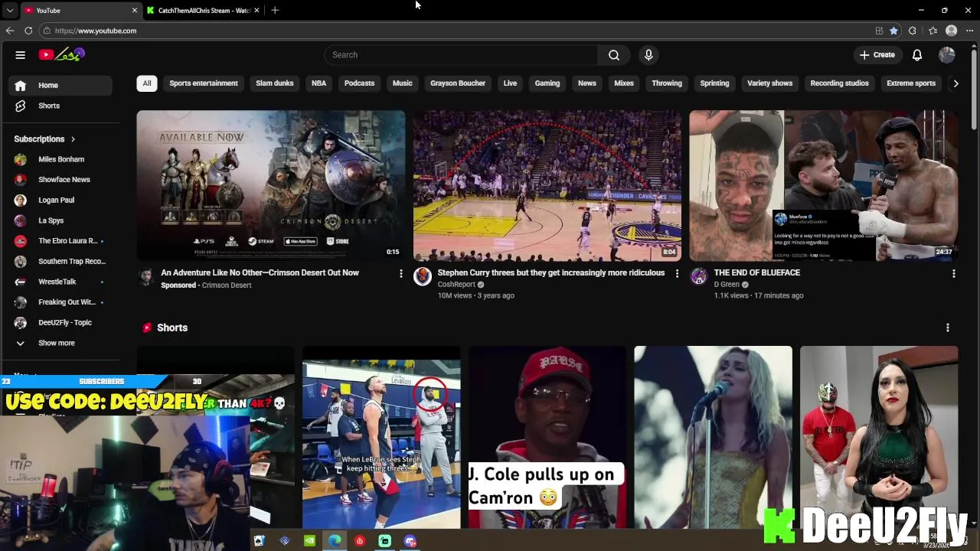Open the Stephen Curry threes video title
Screen dimensions: 980x551
pyautogui.click(x=551, y=272)
